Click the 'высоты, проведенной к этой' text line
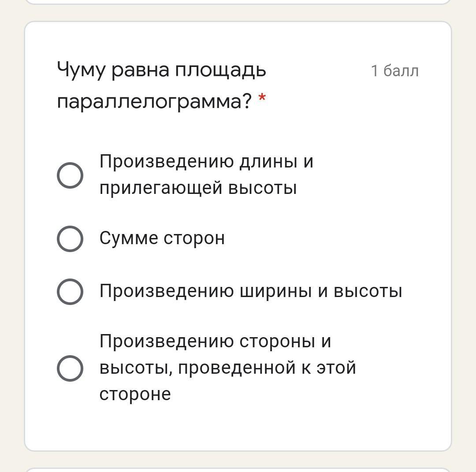476x472 pixels. tap(227, 368)
